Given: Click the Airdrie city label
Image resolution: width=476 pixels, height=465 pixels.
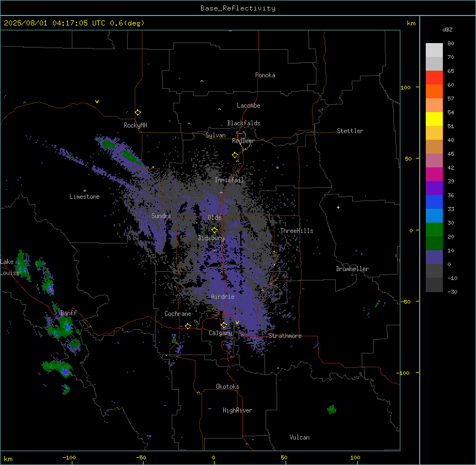Looking at the screenshot, I should tap(223, 297).
